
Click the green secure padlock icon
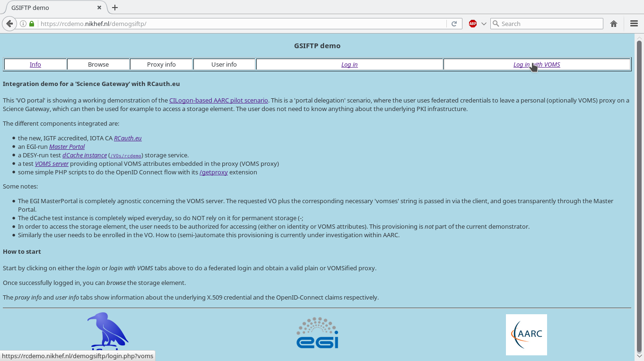[x=32, y=24]
